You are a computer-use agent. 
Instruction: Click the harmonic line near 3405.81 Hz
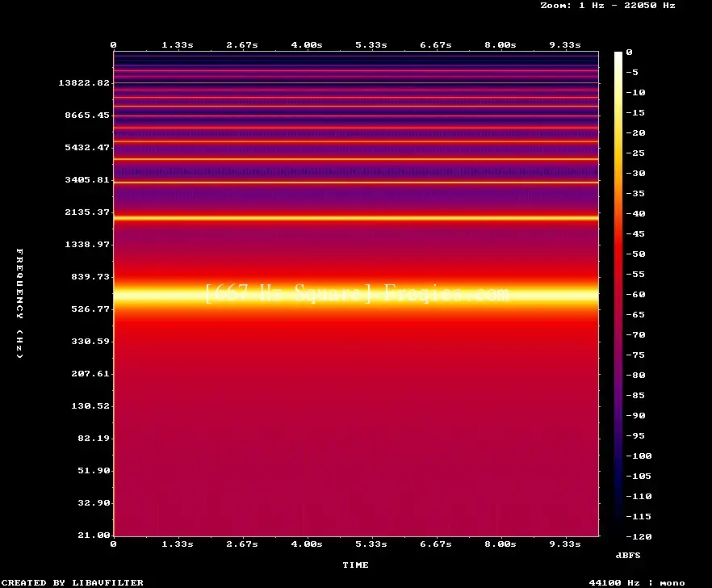356,183
